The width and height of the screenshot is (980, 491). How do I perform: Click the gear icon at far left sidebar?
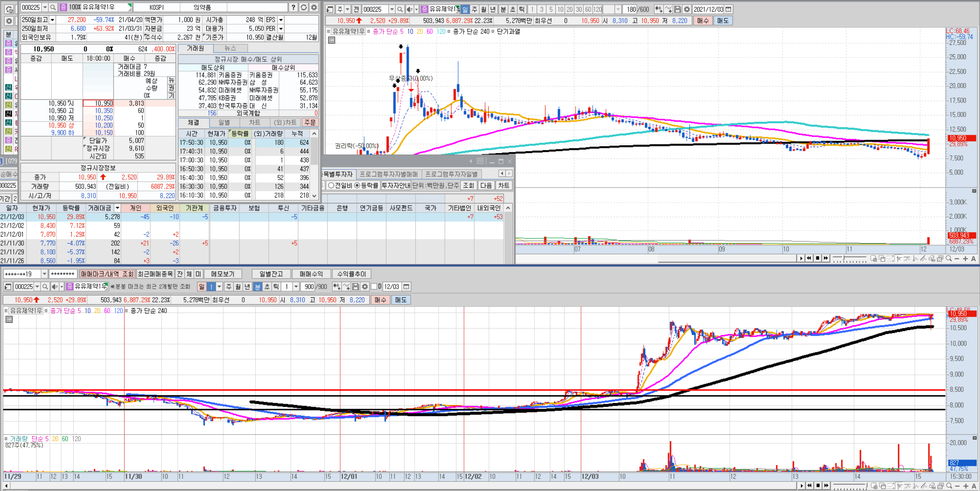tap(9, 21)
